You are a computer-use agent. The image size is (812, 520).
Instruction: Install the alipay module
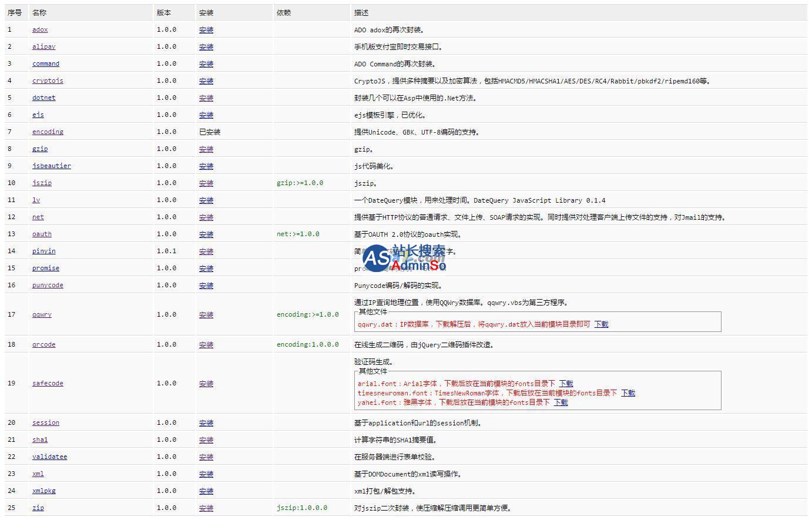coord(206,46)
